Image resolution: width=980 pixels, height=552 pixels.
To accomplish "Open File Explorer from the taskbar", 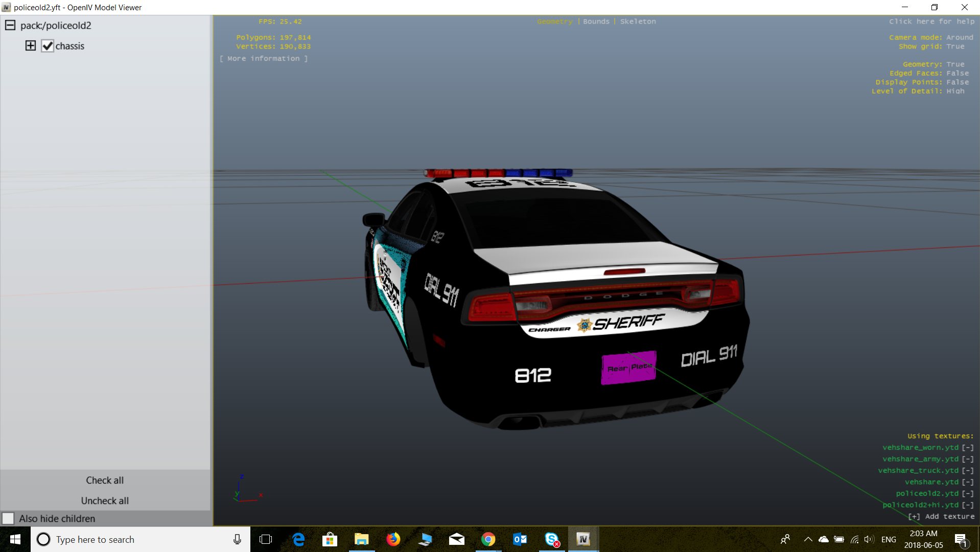I will 362,539.
